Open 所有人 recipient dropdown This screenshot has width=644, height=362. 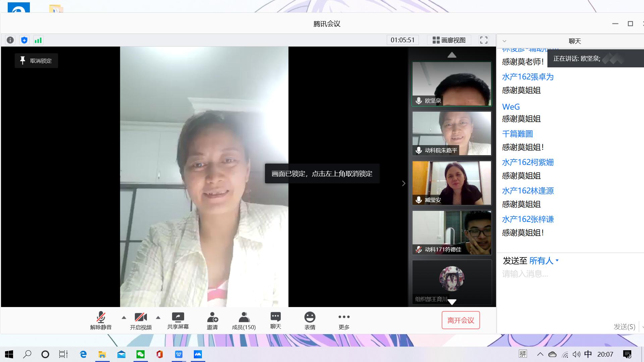[544, 261]
